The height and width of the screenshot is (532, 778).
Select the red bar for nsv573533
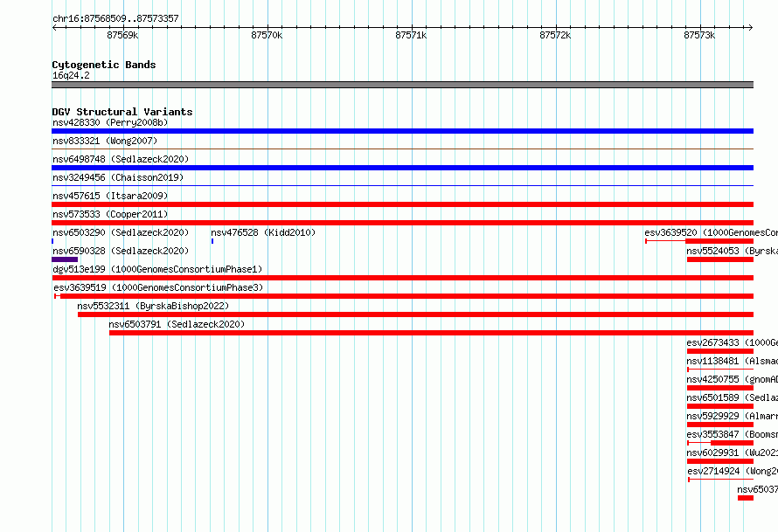(x=402, y=223)
